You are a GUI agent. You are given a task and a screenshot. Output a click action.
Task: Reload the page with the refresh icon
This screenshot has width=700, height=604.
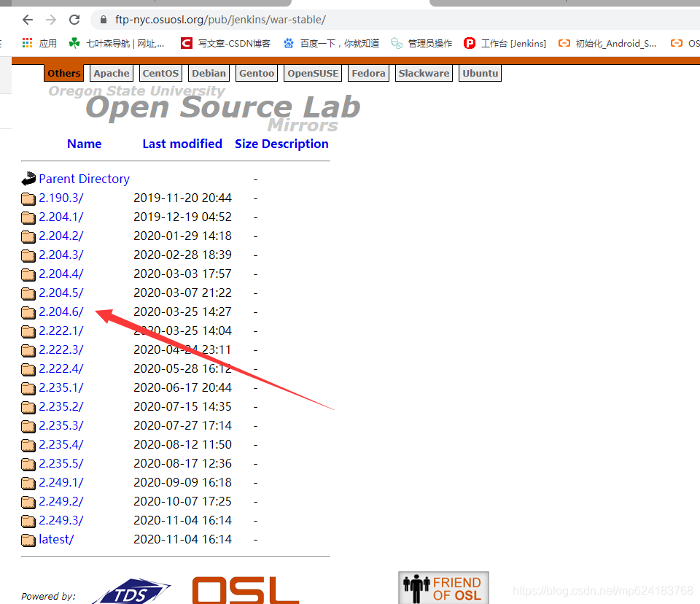coord(74,20)
